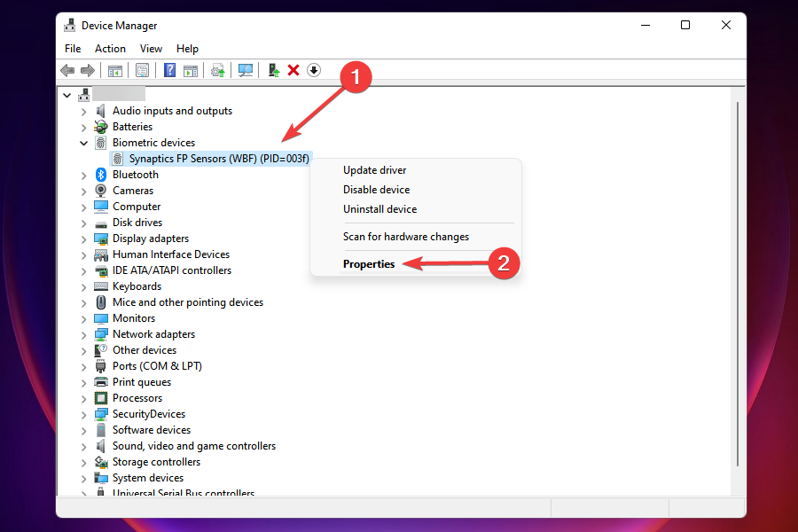
Task: Click the Mice and other pointing devices icon
Action: click(101, 302)
